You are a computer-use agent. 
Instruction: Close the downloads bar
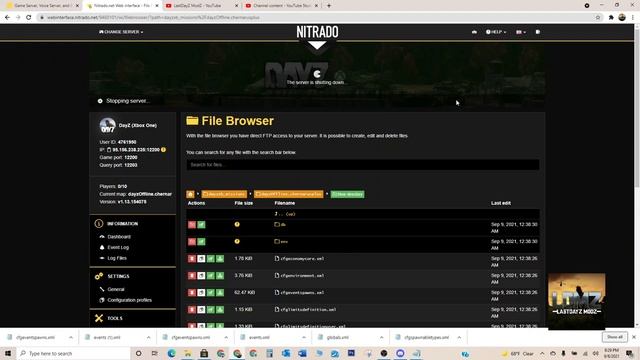point(634,337)
